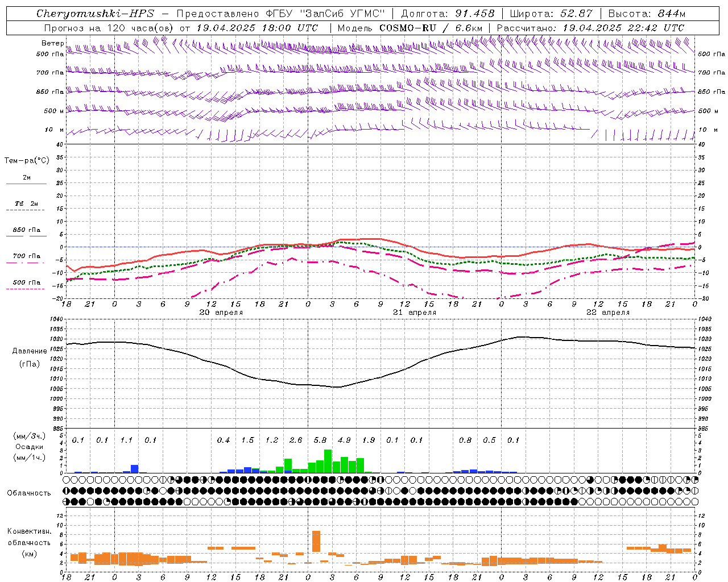Click the Давление pressure label
Screen dimensions: 728x582
coord(30,351)
